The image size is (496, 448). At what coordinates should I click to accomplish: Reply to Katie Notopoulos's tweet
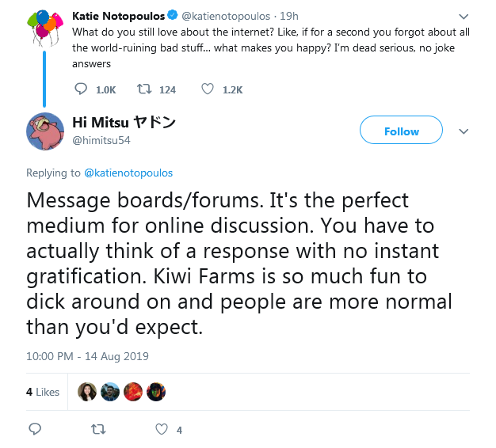[81, 89]
